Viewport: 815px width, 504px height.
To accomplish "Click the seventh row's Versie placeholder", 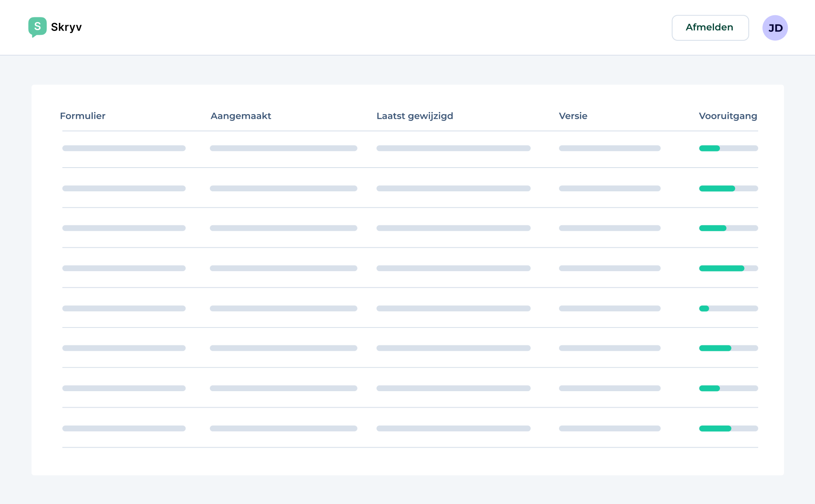I will (x=609, y=388).
